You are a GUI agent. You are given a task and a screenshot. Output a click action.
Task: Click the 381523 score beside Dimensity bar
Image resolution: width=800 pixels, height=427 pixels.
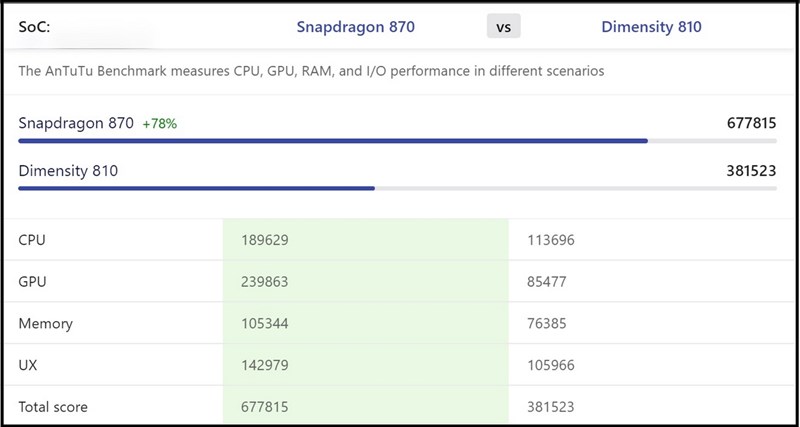click(751, 171)
